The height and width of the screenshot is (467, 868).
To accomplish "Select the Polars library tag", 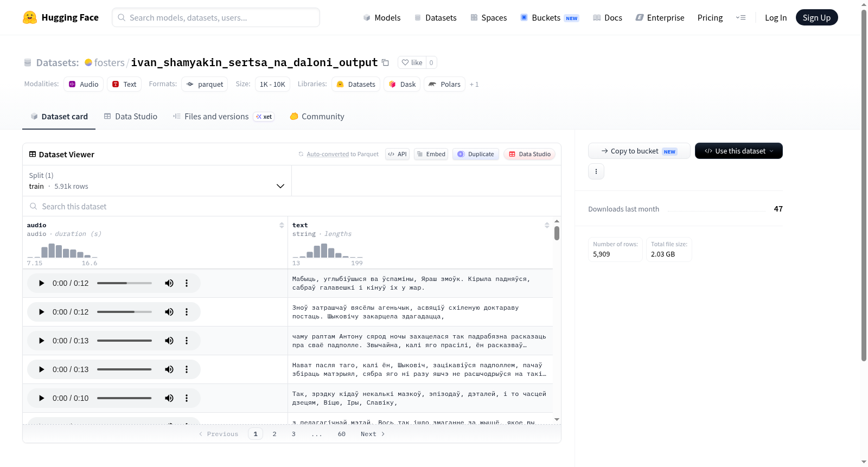I will pos(444,84).
